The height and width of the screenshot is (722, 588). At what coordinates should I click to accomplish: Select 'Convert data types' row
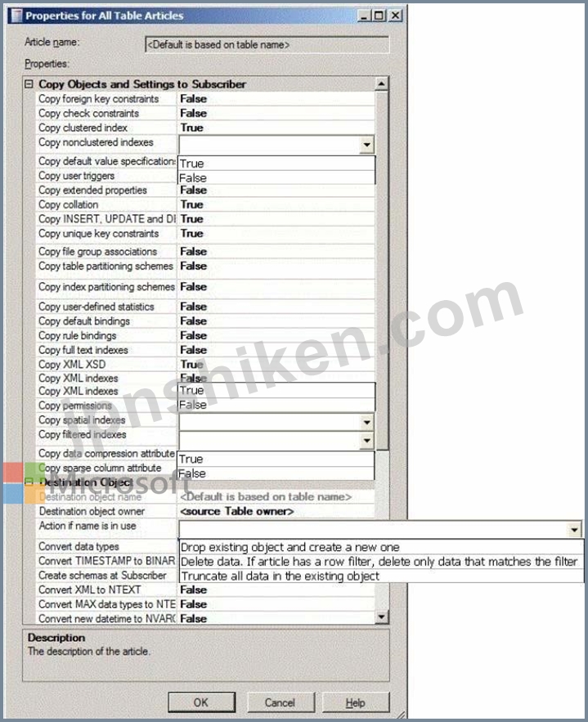106,546
